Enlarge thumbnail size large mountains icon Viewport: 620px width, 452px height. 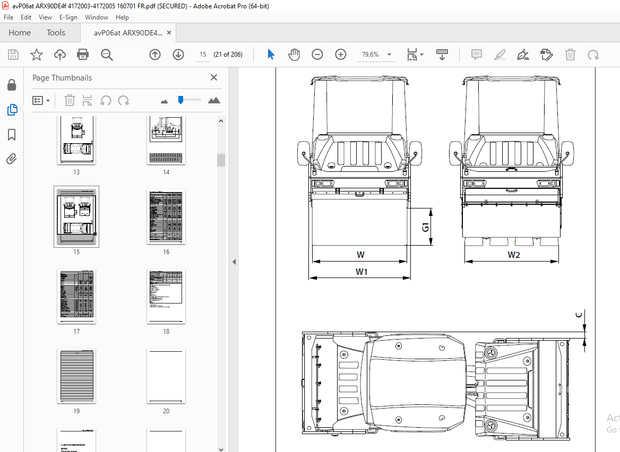click(x=214, y=100)
